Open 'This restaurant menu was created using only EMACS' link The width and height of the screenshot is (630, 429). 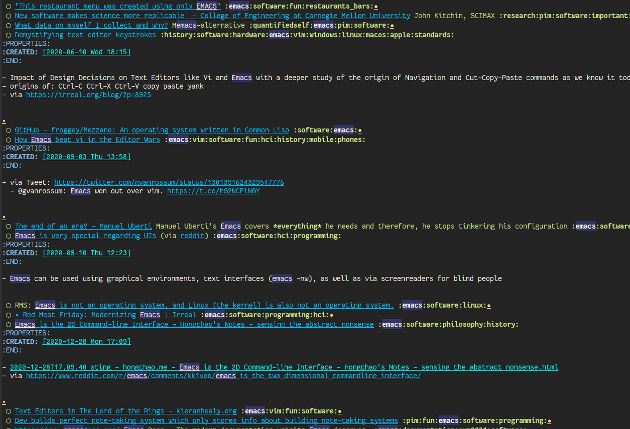(x=118, y=6)
